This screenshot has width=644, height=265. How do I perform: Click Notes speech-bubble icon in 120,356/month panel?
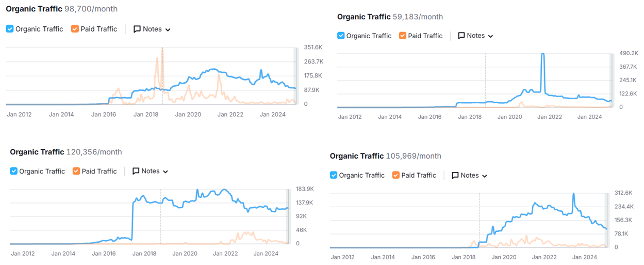pos(136,172)
